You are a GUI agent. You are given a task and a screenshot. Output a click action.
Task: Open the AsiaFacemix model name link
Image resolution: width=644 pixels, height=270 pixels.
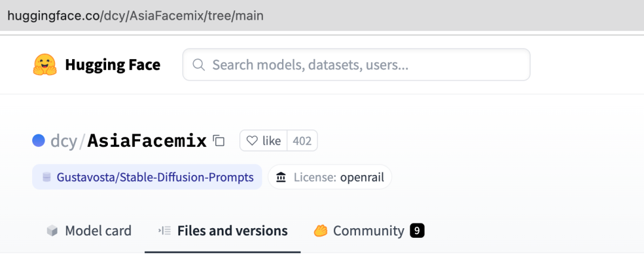point(147,141)
